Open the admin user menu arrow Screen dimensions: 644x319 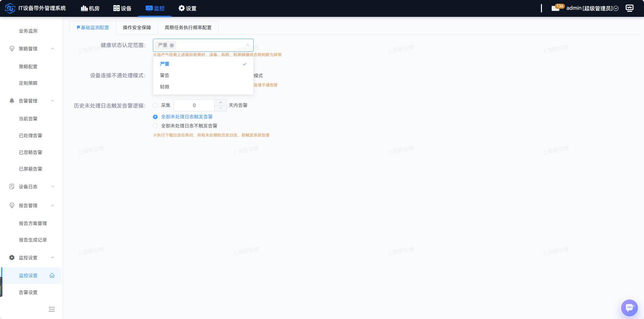[616, 8]
